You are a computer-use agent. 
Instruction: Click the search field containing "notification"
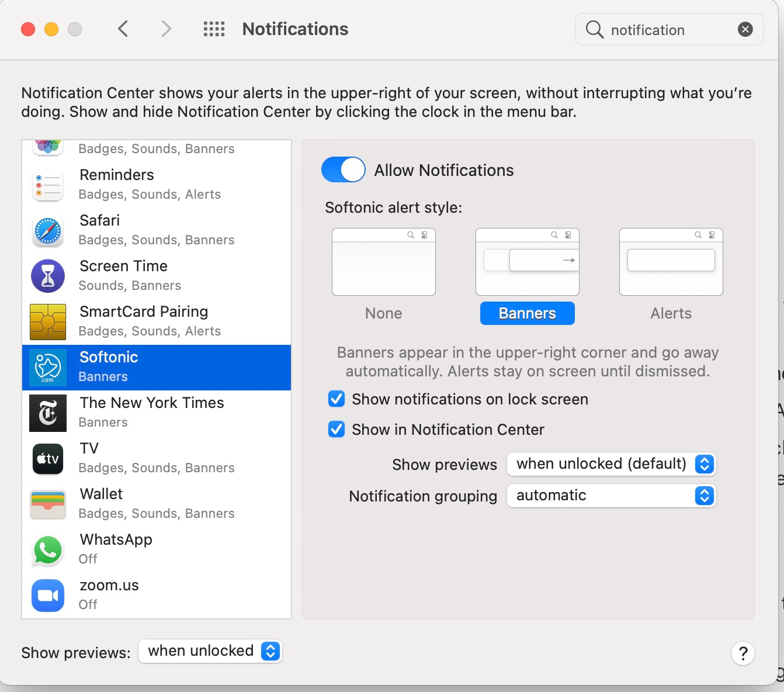669,29
